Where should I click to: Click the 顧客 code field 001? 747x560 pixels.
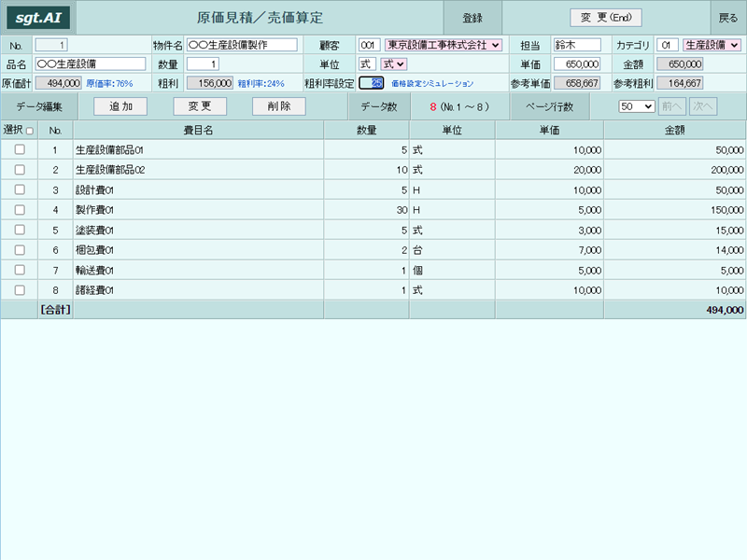pos(369,45)
